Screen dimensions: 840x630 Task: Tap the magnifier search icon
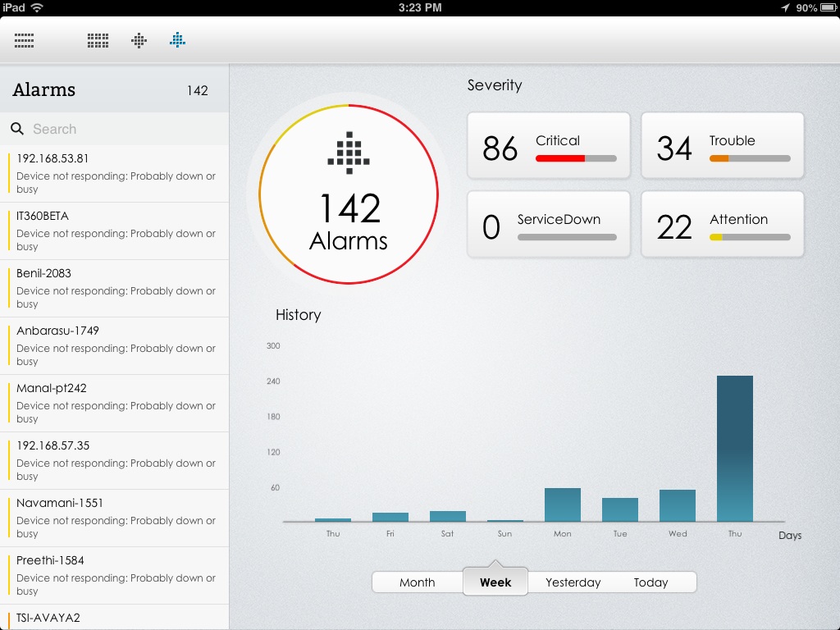click(17, 129)
